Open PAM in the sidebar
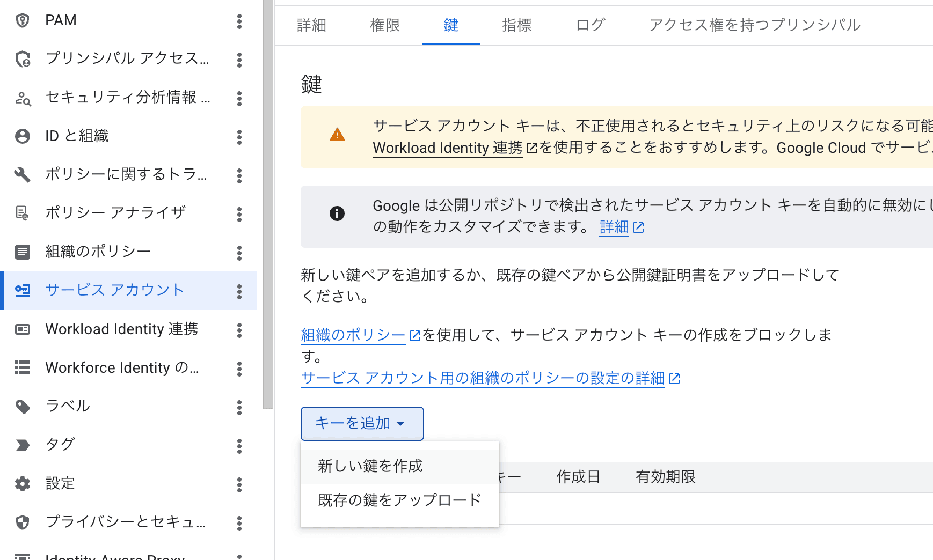The width and height of the screenshot is (933, 560). [x=128, y=20]
